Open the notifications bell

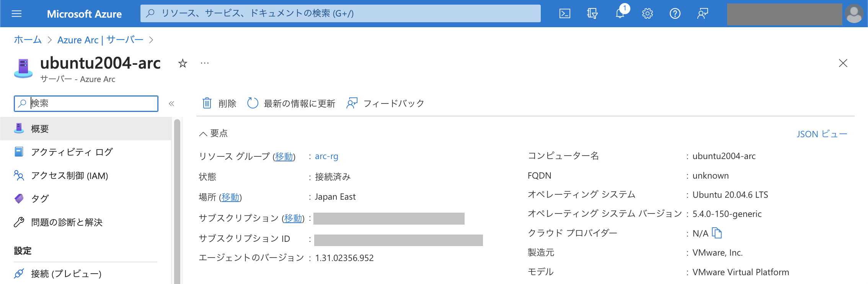(620, 14)
